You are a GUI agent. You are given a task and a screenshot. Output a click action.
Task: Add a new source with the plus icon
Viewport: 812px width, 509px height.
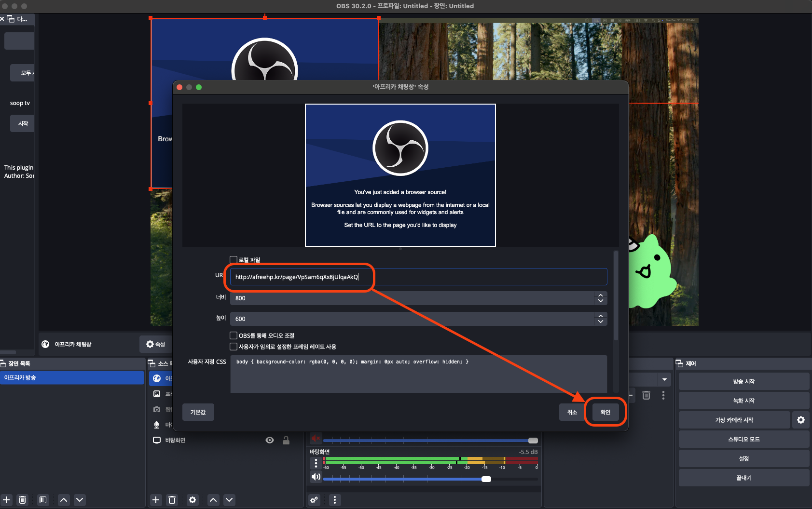[x=156, y=500]
